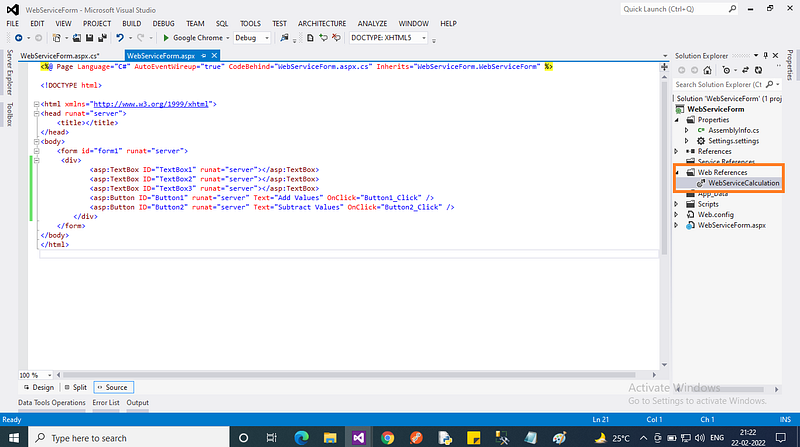The height and width of the screenshot is (447, 800).
Task: Click the Quick Launch magnifier icon
Action: (732, 9)
